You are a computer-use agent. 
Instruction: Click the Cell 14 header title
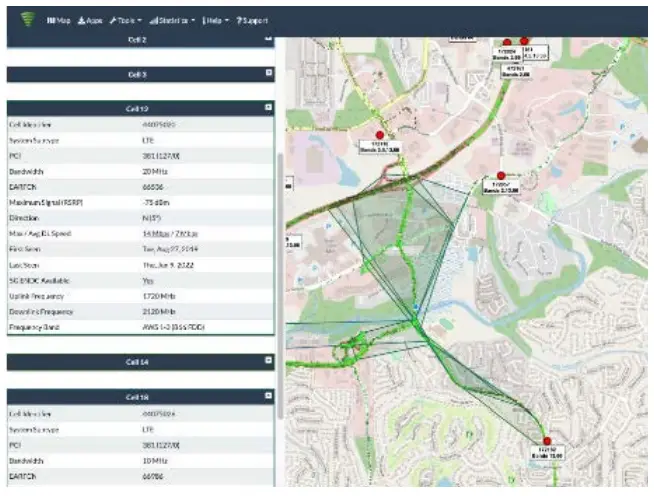pos(137,362)
